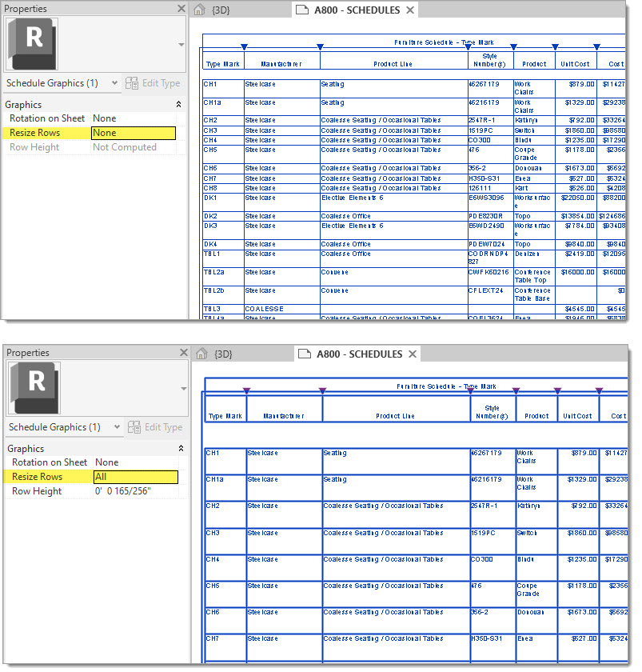642x672 pixels.
Task: Close the A800 - SCHEDULES tab in the bottom screenshot
Action: 413,354
